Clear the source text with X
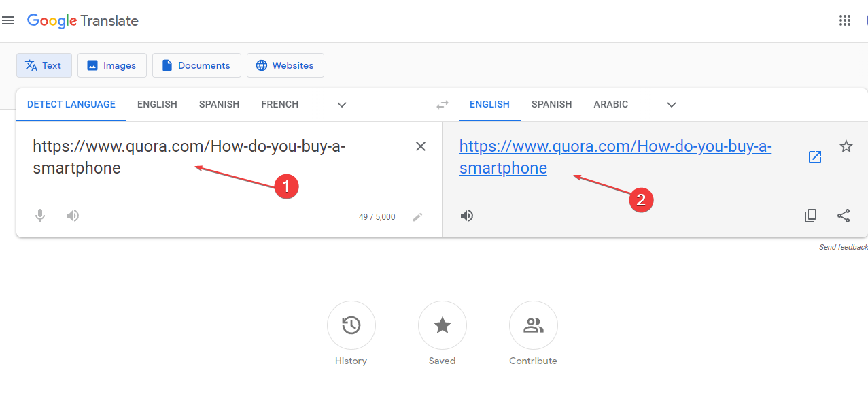The height and width of the screenshot is (413, 868). (421, 146)
